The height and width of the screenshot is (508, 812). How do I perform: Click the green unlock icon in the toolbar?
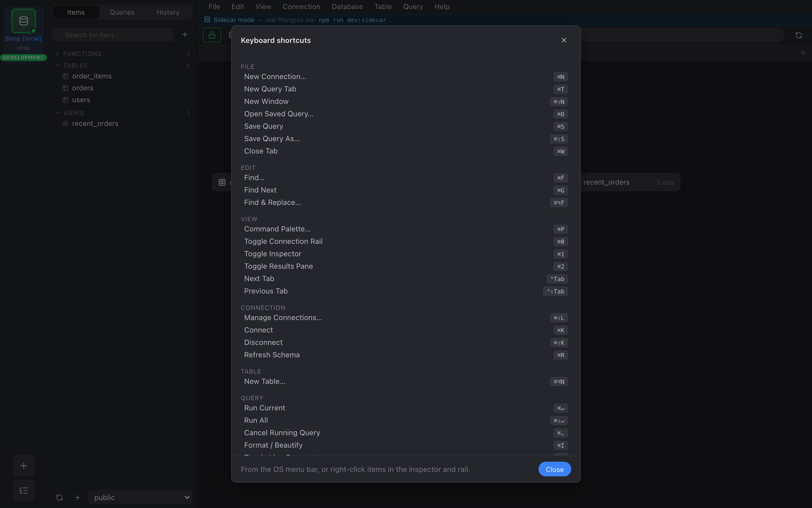point(212,35)
